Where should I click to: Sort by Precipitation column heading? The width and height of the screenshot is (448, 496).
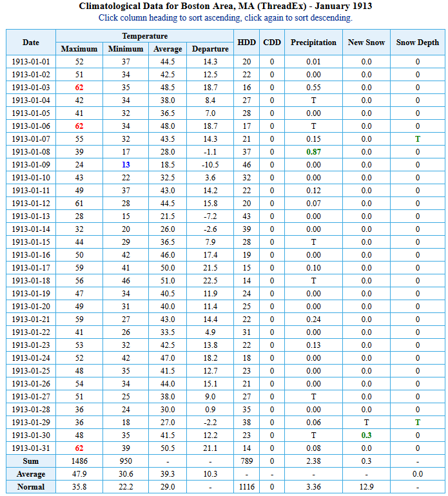(x=313, y=43)
